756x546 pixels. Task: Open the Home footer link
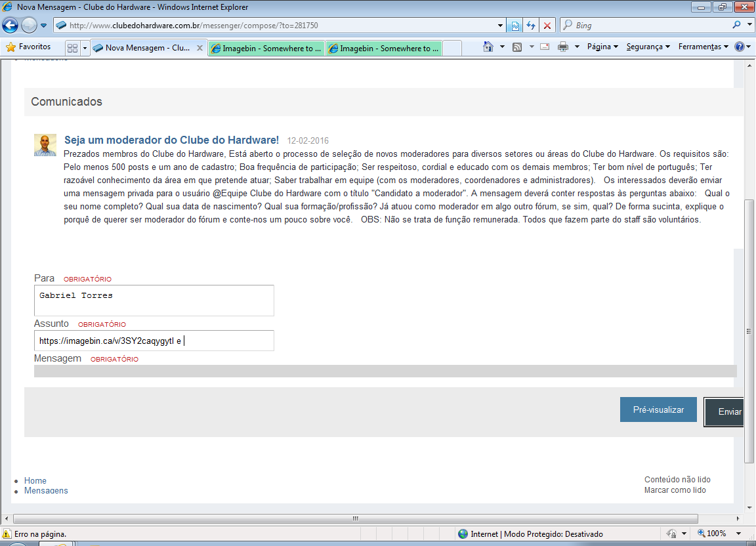coord(35,480)
